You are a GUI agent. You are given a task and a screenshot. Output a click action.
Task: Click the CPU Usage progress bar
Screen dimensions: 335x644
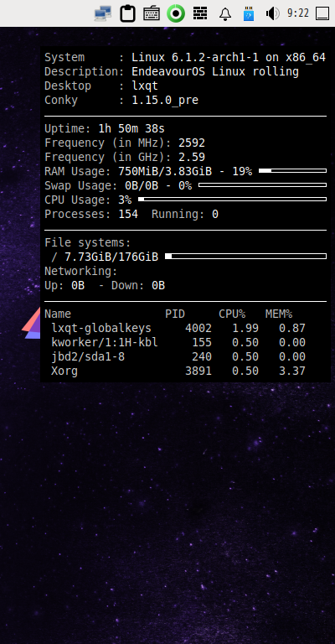[x=233, y=200]
